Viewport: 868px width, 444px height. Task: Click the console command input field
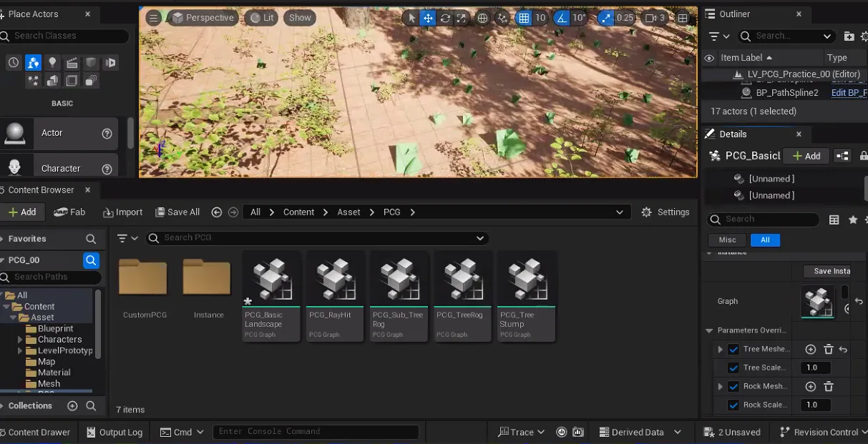(x=316, y=432)
